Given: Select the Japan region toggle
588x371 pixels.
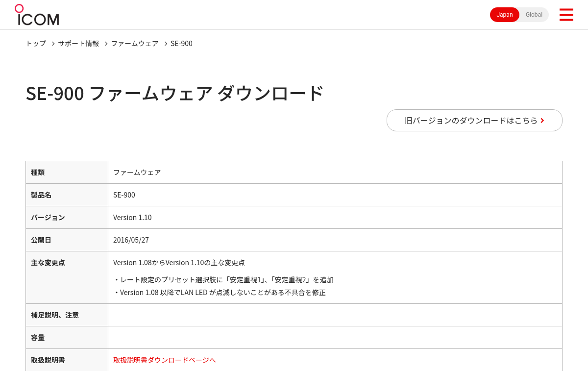Looking at the screenshot, I should tap(505, 15).
